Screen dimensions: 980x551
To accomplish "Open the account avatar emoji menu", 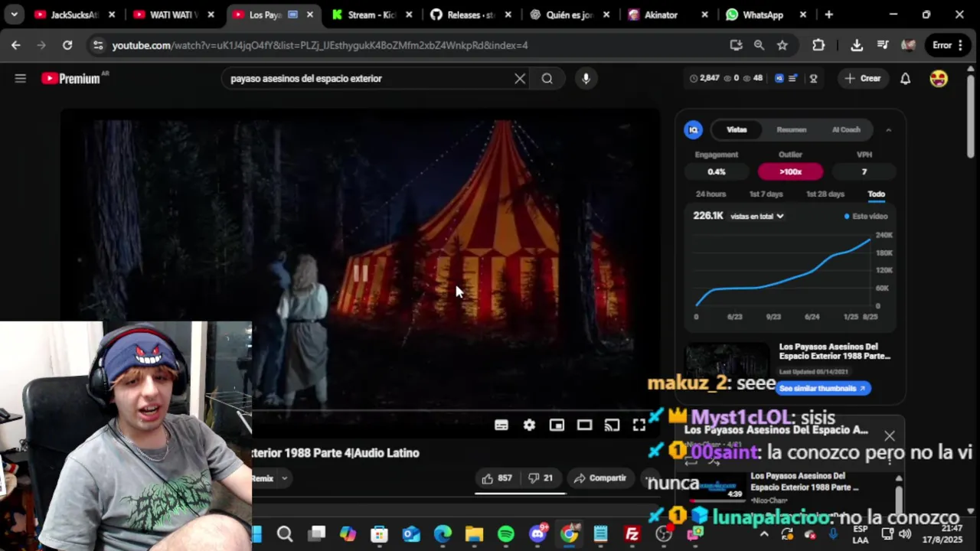I will 939,78.
